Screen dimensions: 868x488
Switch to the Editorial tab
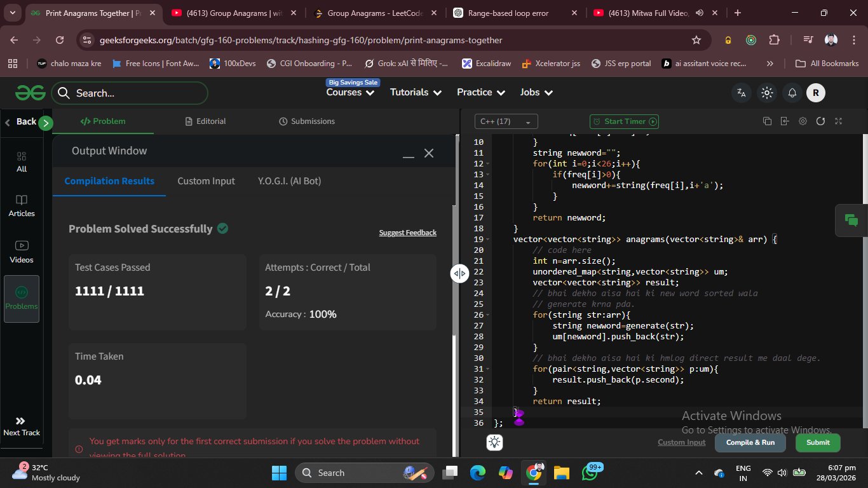pyautogui.click(x=205, y=121)
